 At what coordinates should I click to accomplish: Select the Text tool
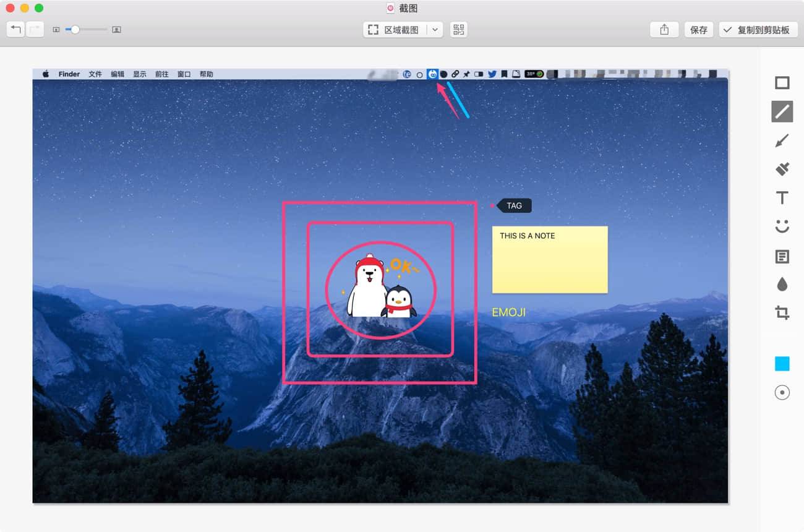pos(782,198)
